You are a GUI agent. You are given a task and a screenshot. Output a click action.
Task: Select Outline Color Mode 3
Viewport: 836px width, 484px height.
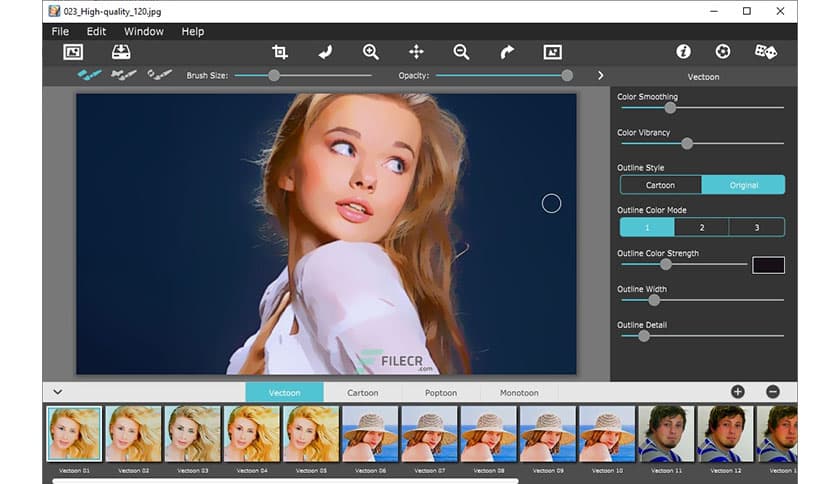pos(757,228)
